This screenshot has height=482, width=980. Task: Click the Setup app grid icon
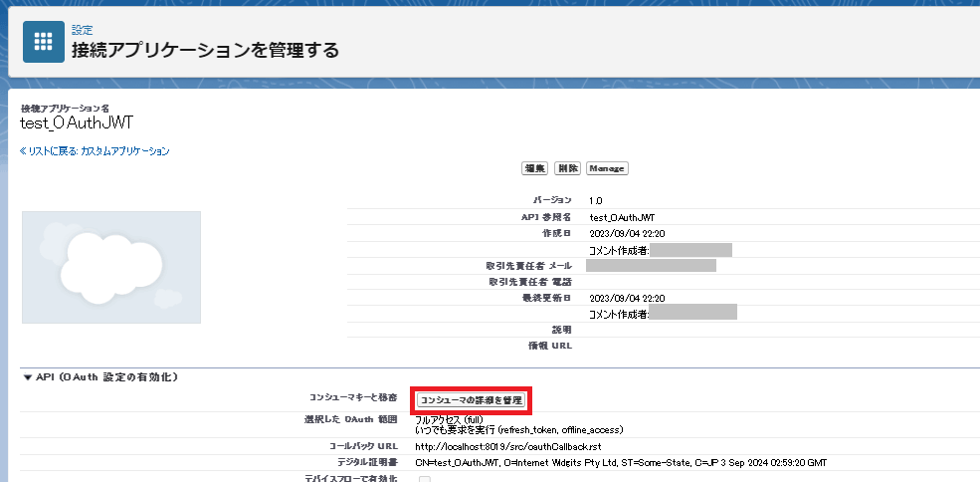point(44,42)
